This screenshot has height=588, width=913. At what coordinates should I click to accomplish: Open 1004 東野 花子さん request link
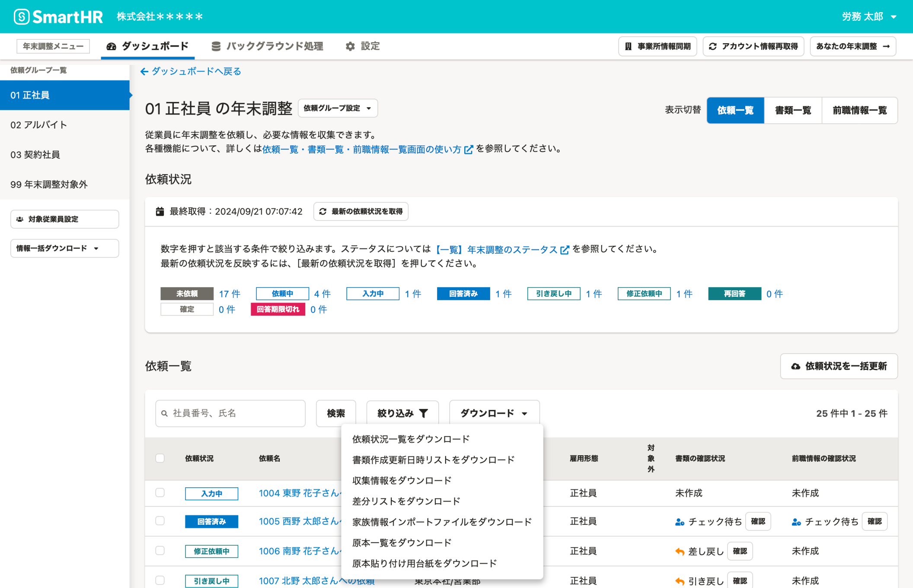click(300, 493)
